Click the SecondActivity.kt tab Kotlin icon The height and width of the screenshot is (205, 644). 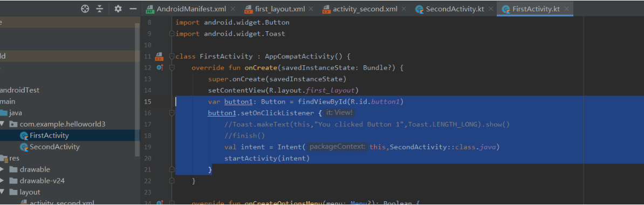(419, 9)
